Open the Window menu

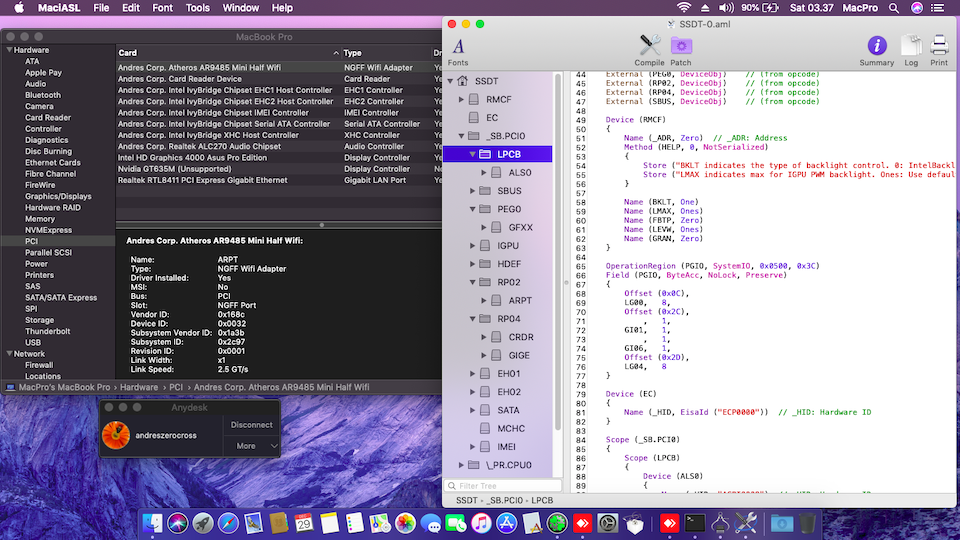point(240,8)
